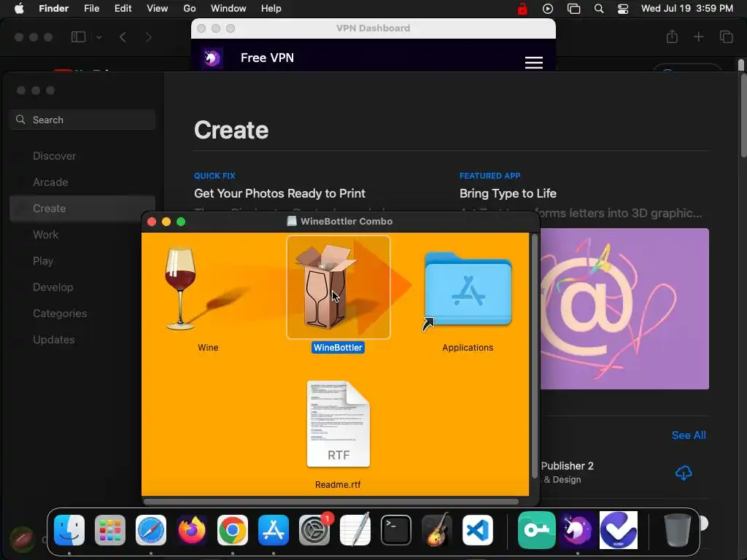Screen dimensions: 747x560
Task: Open the Help menu
Action: click(x=271, y=9)
